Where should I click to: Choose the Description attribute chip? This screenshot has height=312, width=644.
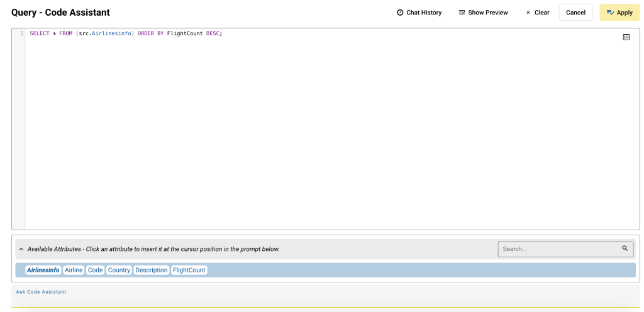151,270
